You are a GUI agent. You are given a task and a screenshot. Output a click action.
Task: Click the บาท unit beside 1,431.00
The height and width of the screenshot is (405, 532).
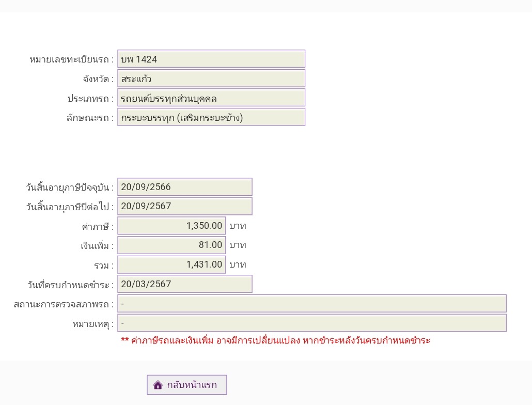click(238, 264)
